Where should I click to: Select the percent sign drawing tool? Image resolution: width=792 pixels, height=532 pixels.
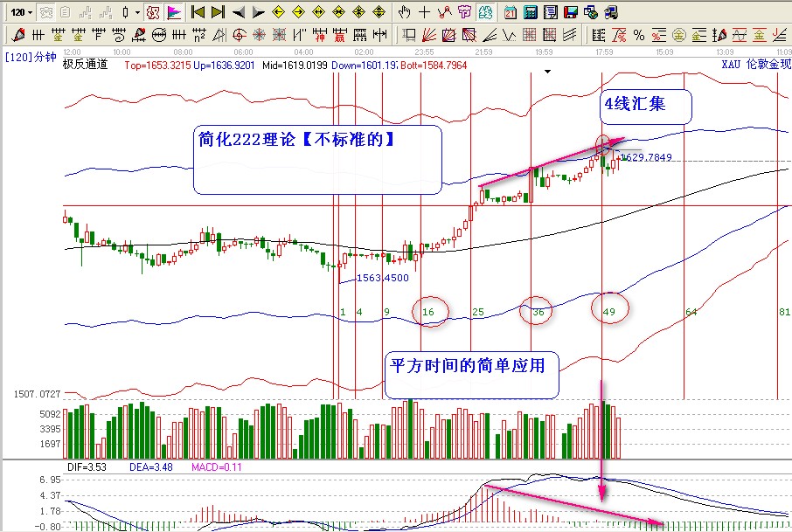[x=638, y=35]
